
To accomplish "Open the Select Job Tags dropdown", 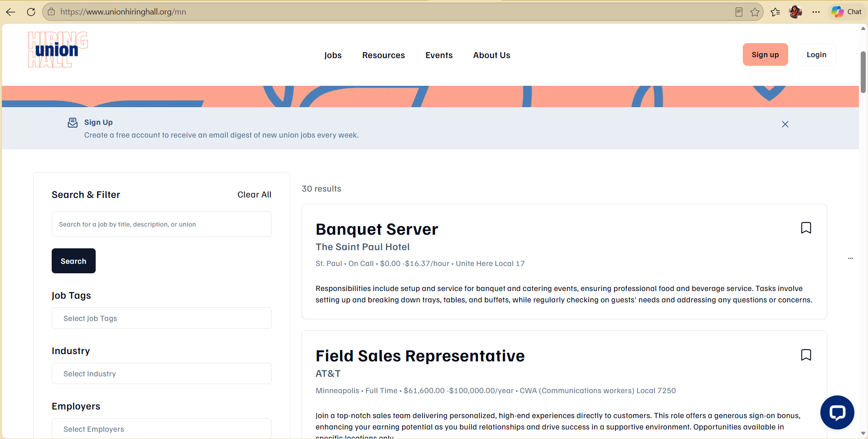I will point(161,318).
